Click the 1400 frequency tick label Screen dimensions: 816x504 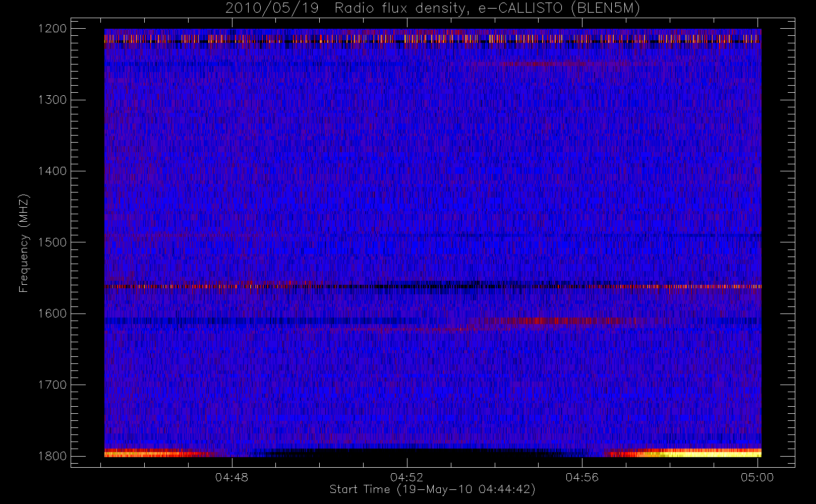click(52, 171)
